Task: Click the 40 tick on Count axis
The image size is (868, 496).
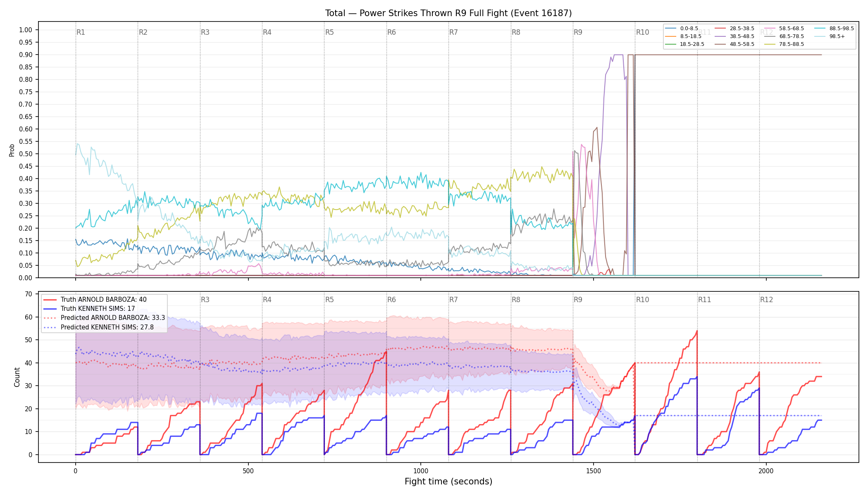Action: coord(29,363)
